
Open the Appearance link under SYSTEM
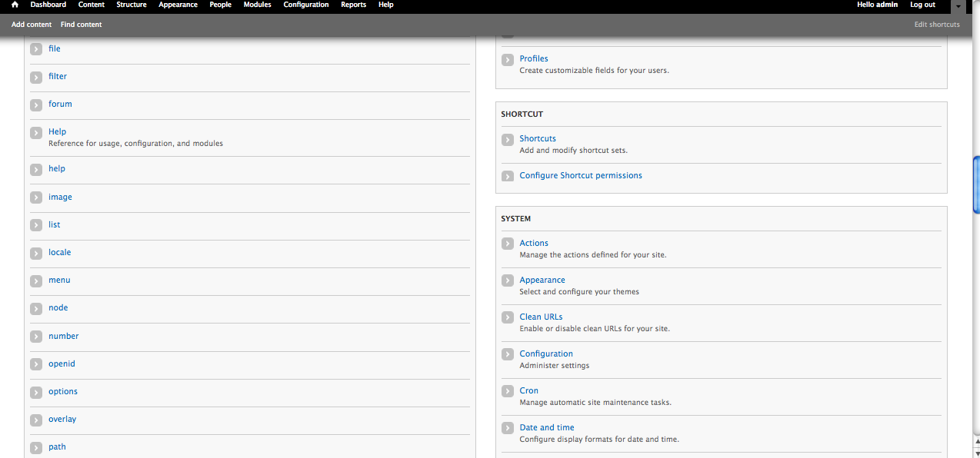(x=542, y=280)
